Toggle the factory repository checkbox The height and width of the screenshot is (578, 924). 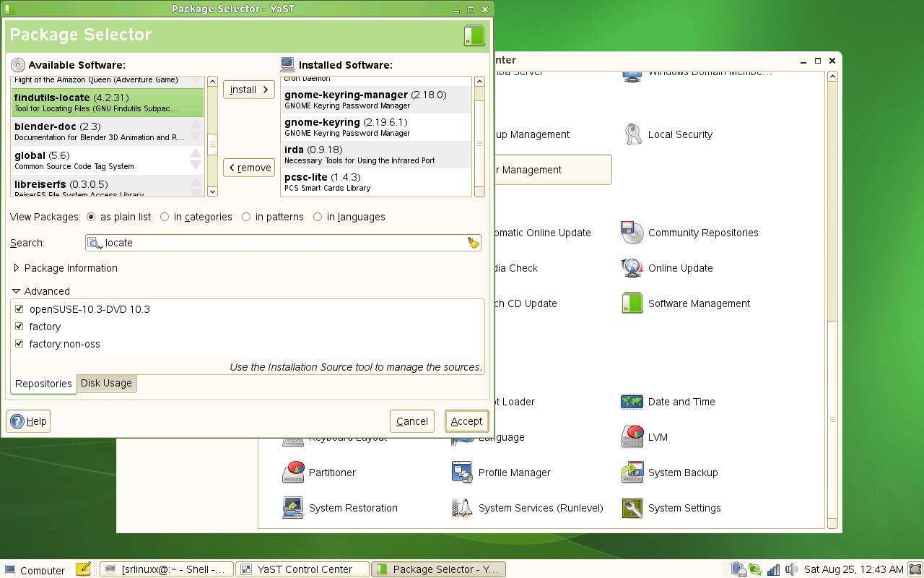pos(19,327)
